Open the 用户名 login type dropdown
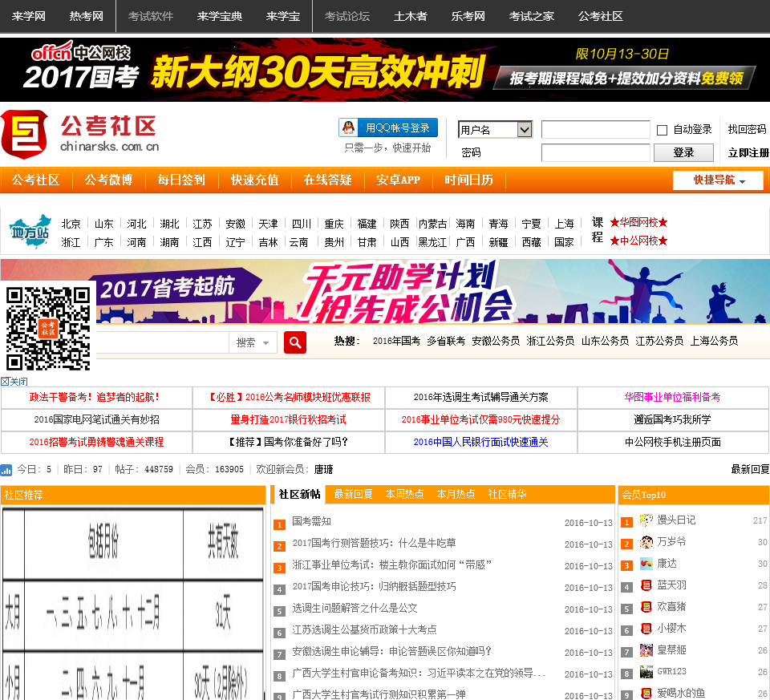Viewport: 770px width, 700px height. coord(495,130)
